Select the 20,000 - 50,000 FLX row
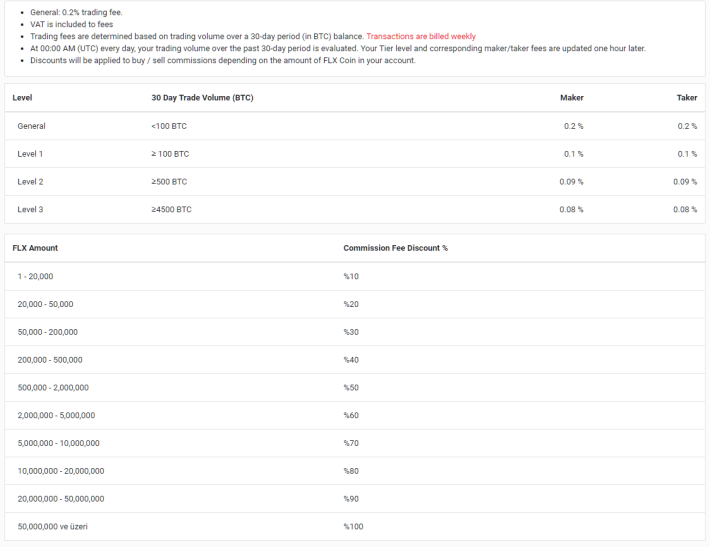Image resolution: width=710 pixels, height=547 pixels. pos(355,304)
